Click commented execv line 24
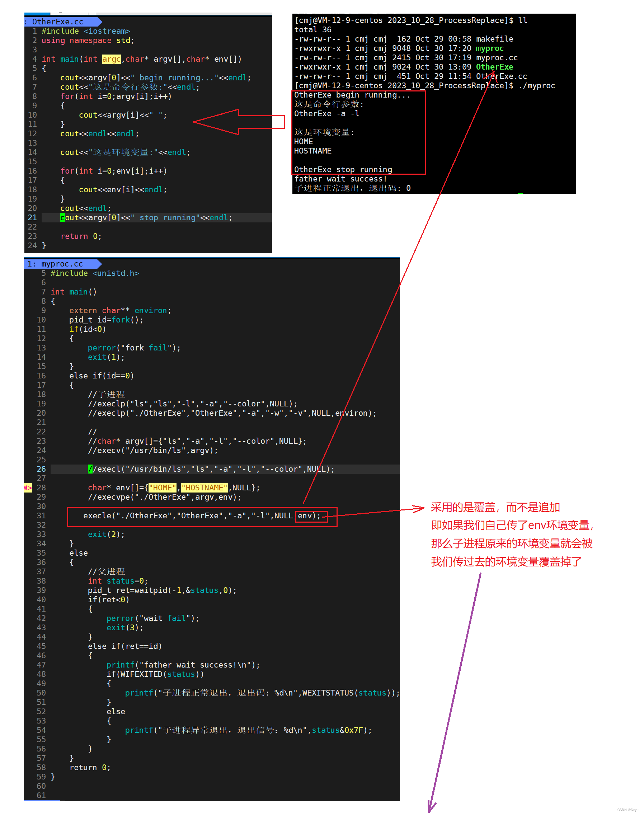 coord(153,451)
